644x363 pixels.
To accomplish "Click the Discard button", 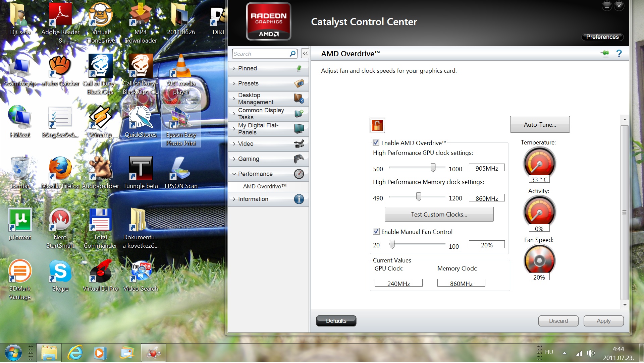I will (558, 321).
